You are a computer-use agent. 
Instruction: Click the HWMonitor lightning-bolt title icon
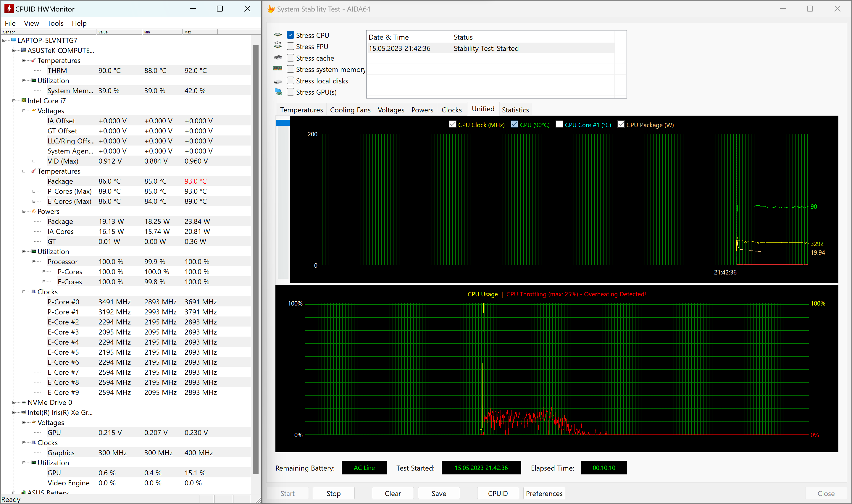9,9
